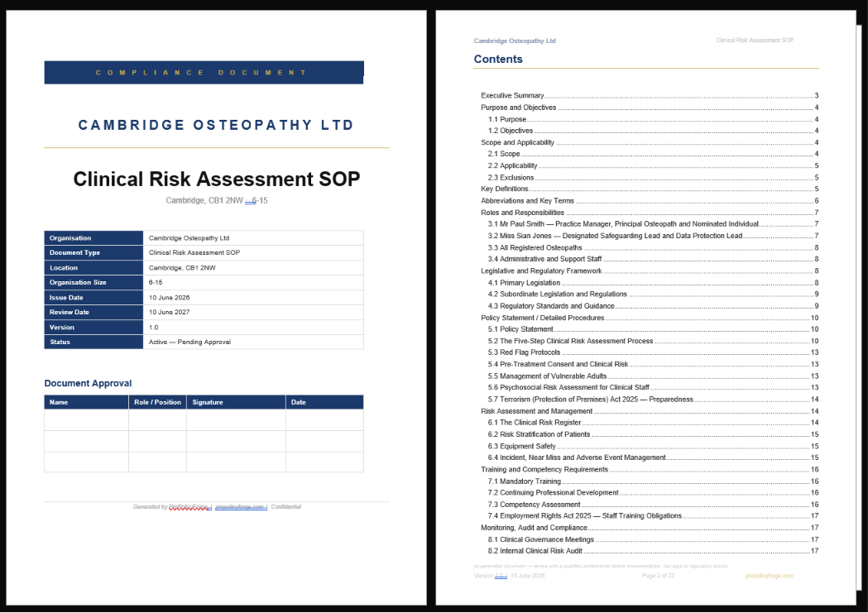Open 7.4 Employment Rights Act 2025 entry
The image size is (868, 613).
coord(653,515)
